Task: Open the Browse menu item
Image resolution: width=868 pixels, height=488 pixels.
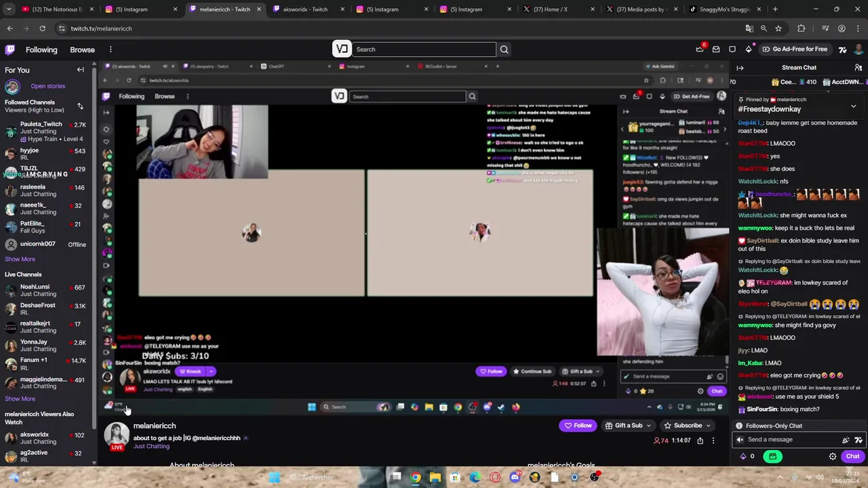Action: (82, 49)
